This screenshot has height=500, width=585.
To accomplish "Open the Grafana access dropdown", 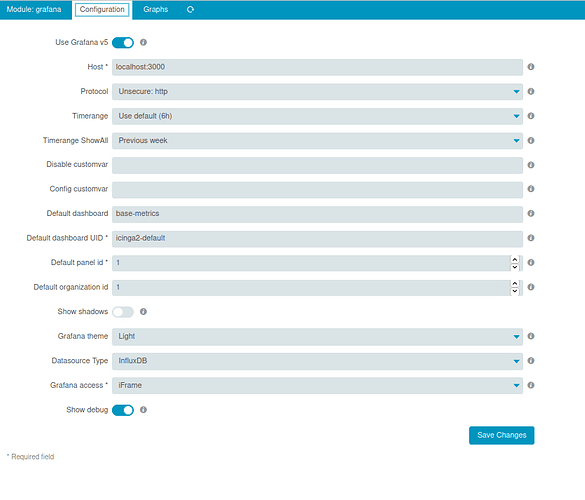I will [317, 385].
